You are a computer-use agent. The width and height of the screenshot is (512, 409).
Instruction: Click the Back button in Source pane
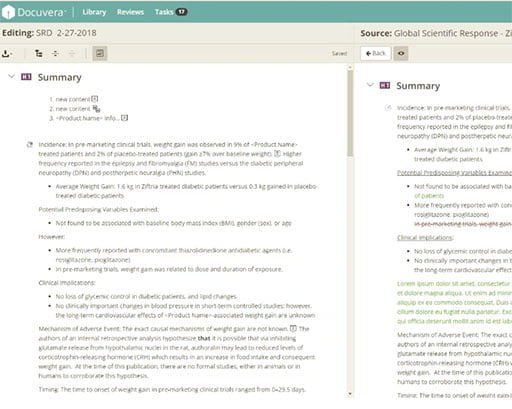(x=375, y=53)
